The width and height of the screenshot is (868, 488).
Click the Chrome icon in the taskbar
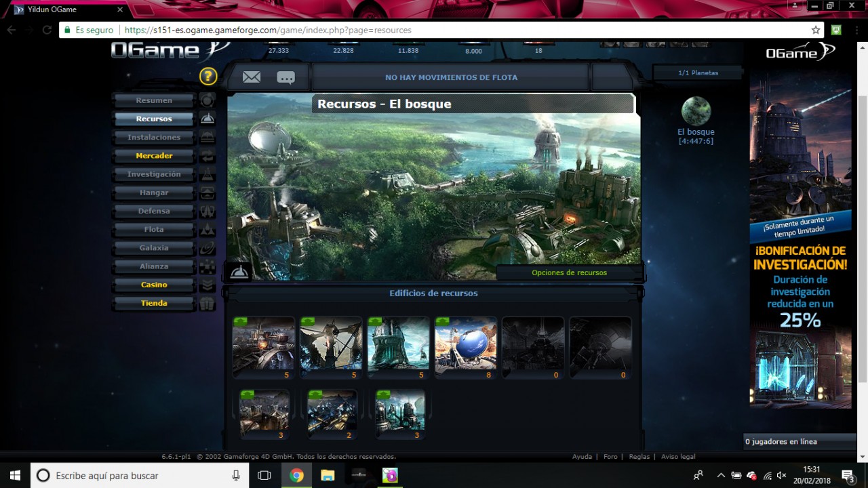click(296, 475)
